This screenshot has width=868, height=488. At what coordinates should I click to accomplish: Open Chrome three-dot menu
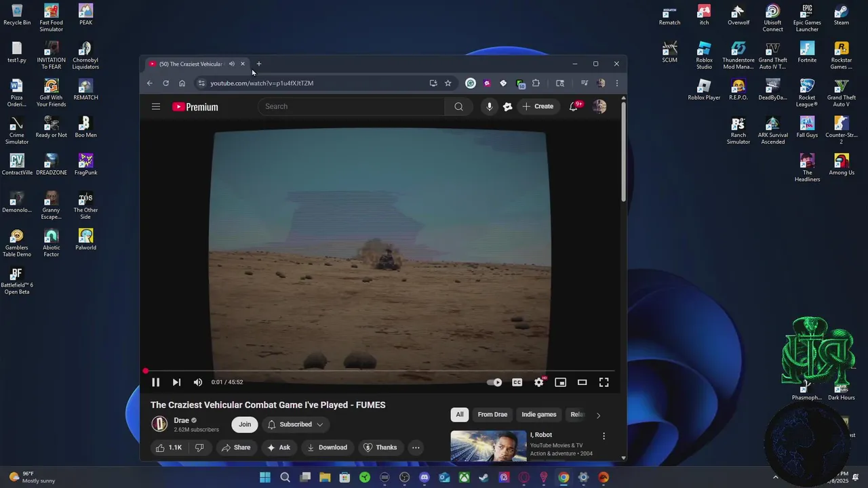616,83
